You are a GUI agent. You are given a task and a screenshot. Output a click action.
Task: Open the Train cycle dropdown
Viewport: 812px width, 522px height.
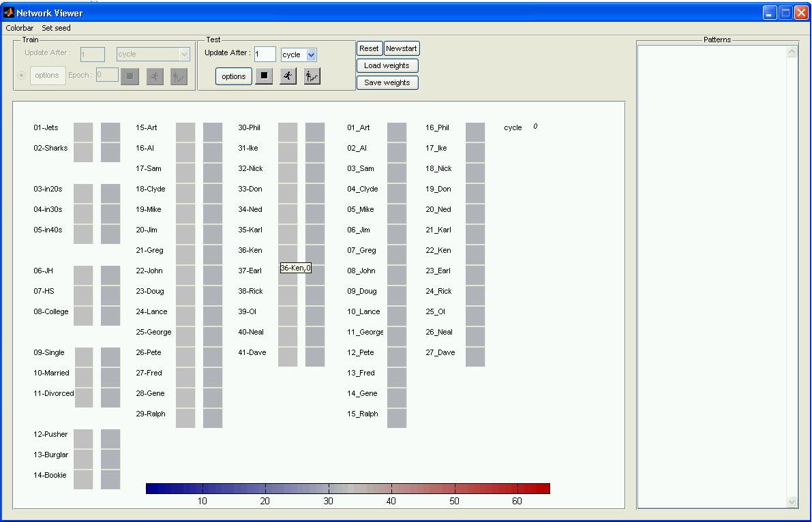[x=184, y=55]
